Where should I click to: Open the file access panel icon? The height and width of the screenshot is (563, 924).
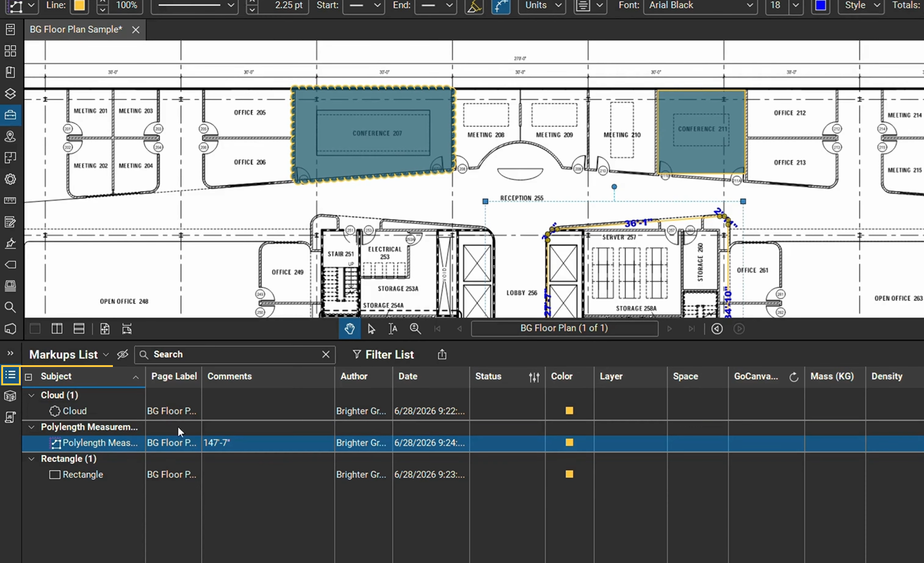tap(10, 29)
